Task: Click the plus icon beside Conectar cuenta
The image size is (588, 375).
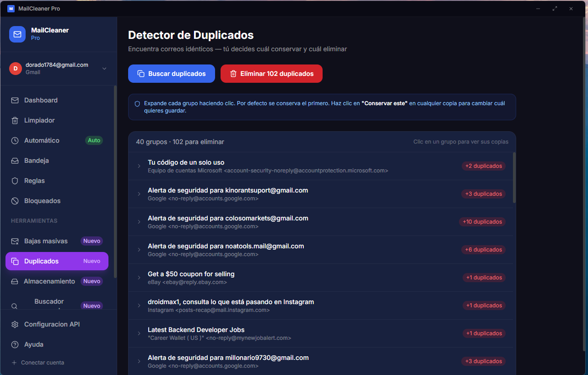Action: pos(14,363)
